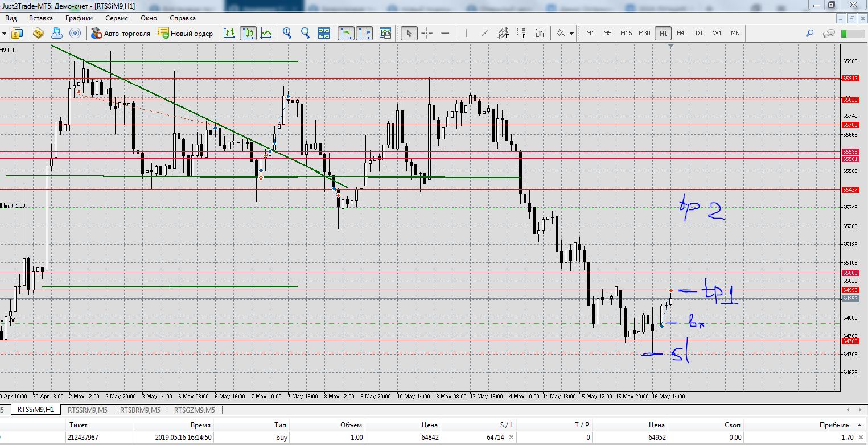Save chart as picture icon
868x445 pixels.
click(x=385, y=33)
